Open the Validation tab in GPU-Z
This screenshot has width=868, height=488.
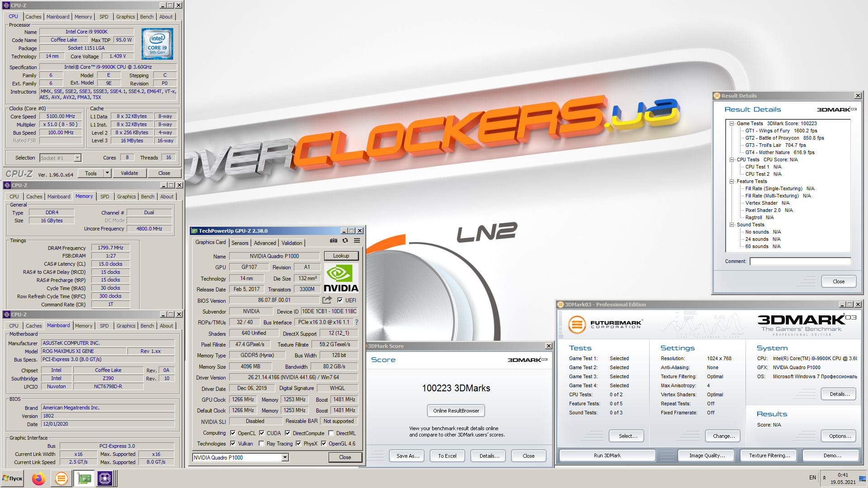[292, 243]
